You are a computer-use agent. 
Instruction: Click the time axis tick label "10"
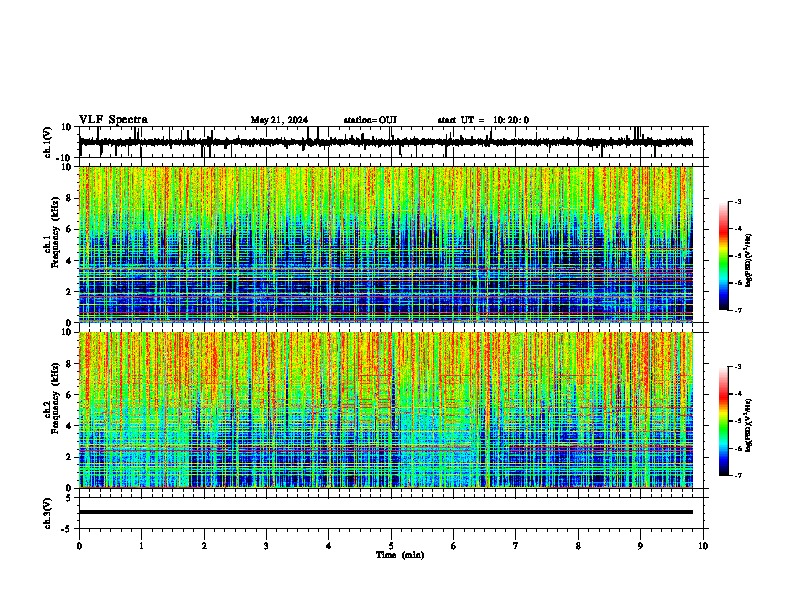tap(703, 546)
